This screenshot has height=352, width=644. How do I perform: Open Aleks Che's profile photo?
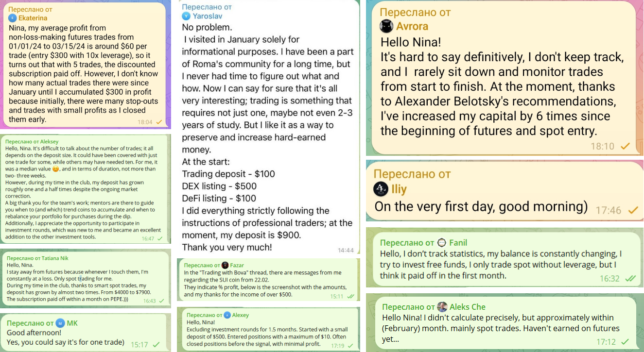pos(442,307)
